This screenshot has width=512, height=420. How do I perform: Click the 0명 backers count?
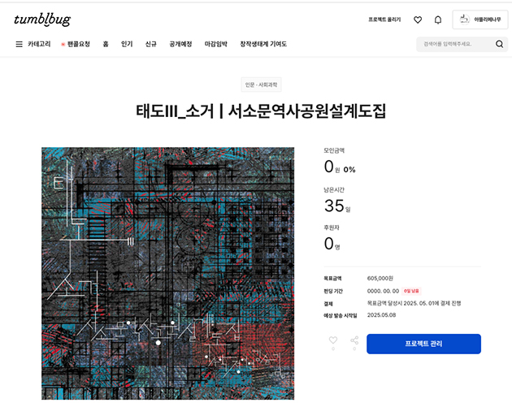(332, 244)
